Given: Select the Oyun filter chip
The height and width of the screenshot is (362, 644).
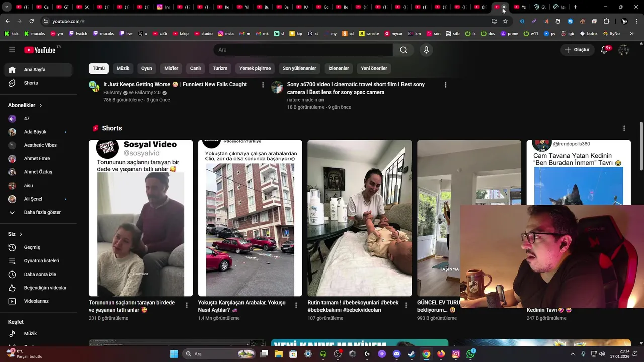Looking at the screenshot, I should (147, 68).
